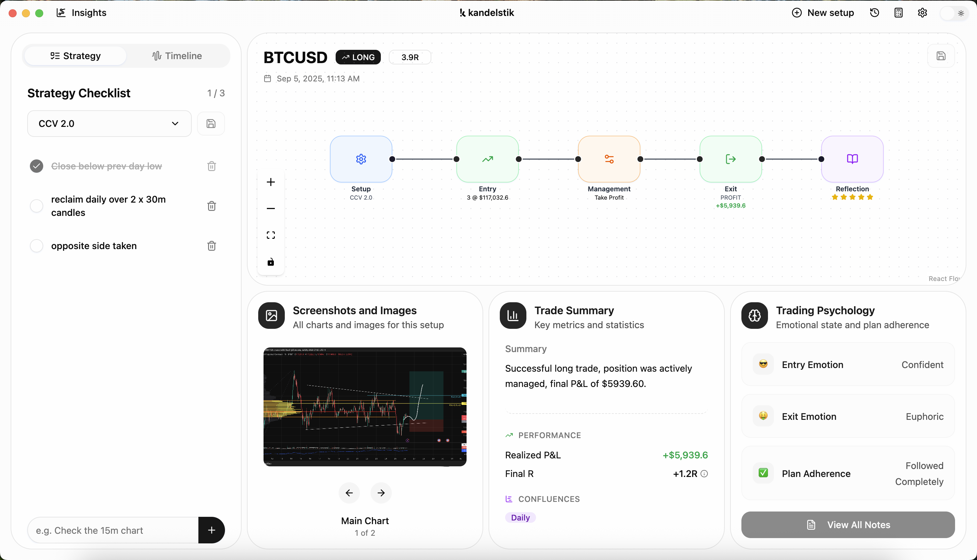977x560 pixels.
Task: Click the React Flow attribution link
Action: (945, 278)
